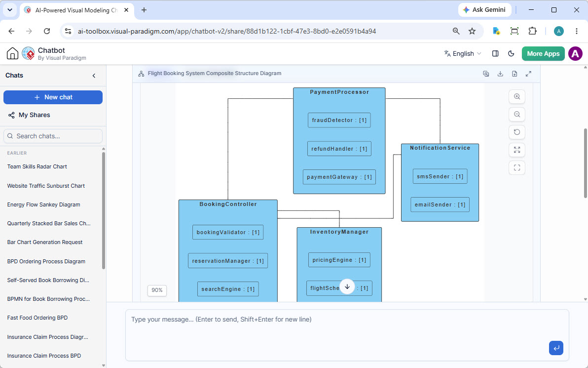The height and width of the screenshot is (368, 588).
Task: Click the home icon in app header
Action: [12, 53]
